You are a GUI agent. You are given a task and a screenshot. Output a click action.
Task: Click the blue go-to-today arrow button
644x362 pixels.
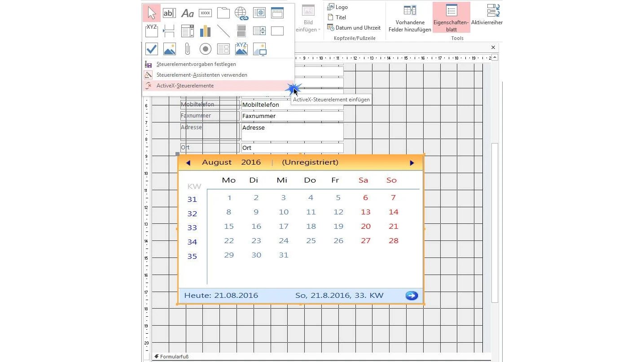tap(412, 296)
